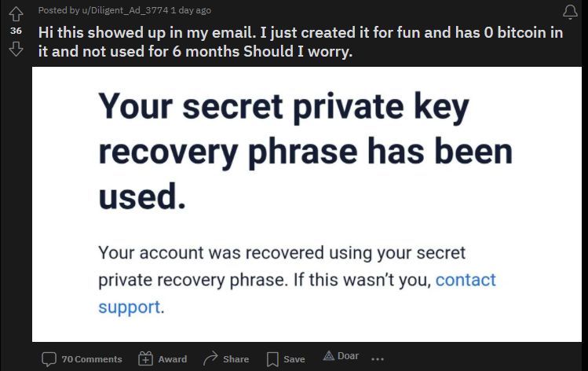The width and height of the screenshot is (588, 371).
Task: Follow the 'contact support' link in the image
Action: 297,293
